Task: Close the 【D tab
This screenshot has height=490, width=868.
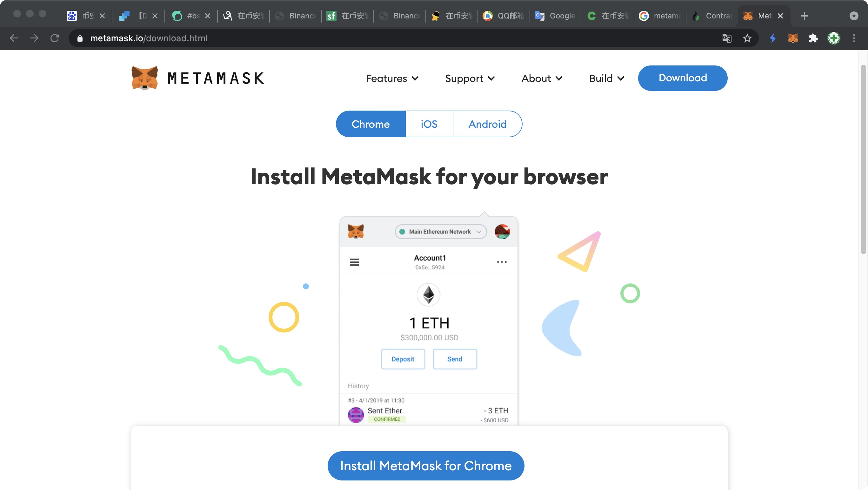Action: pyautogui.click(x=155, y=16)
